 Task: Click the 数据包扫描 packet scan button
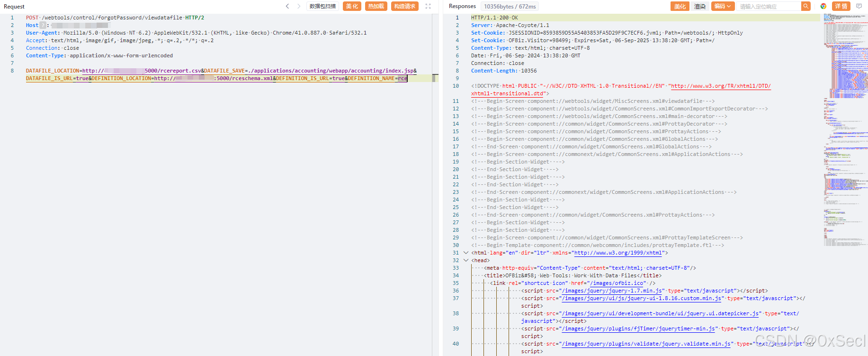tap(322, 6)
